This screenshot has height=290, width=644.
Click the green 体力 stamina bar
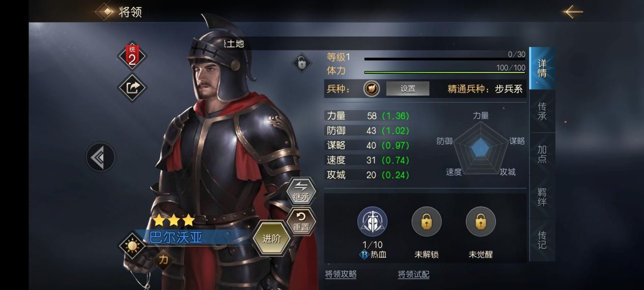[x=444, y=72]
